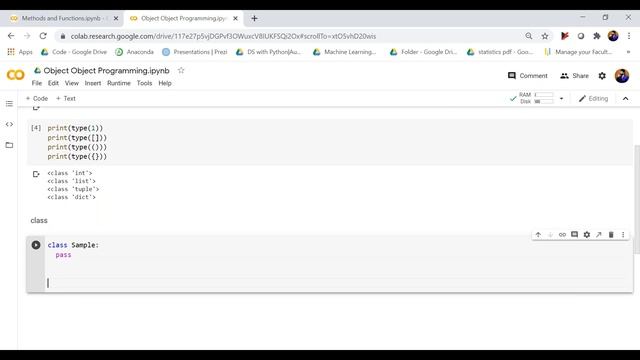Viewport: 640px width, 360px height.
Task: Open Chrome three-dot menu
Action: 629,36
